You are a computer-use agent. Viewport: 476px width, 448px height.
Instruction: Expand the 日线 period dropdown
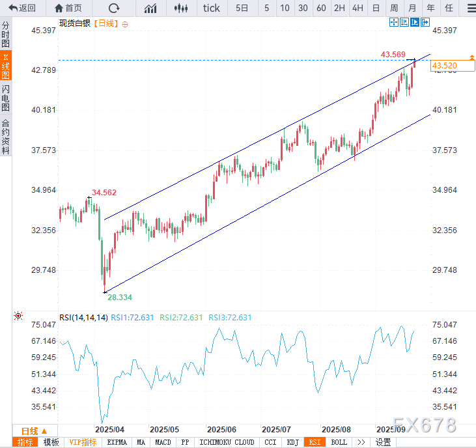[34, 431]
